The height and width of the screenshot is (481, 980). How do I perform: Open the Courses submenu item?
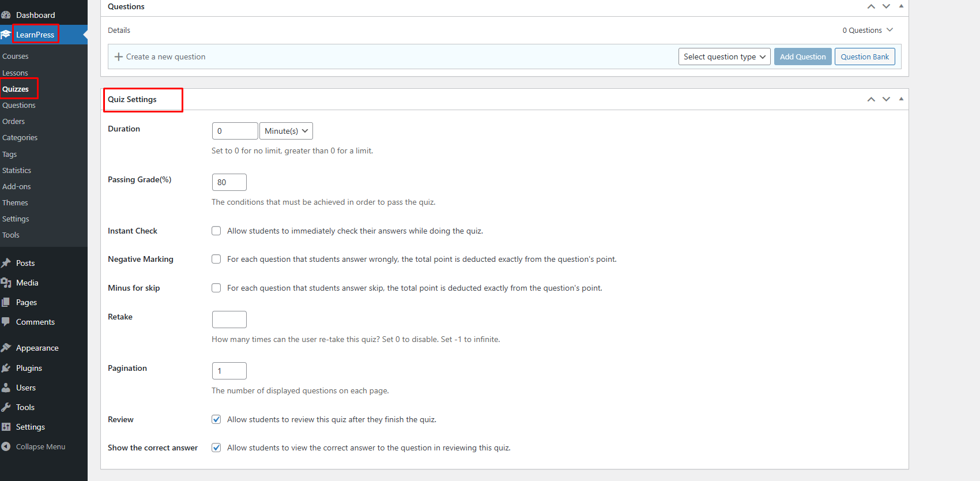coord(16,57)
